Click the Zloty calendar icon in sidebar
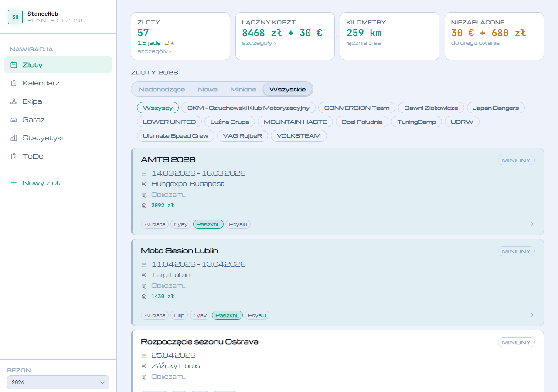The height and width of the screenshot is (392, 558). click(14, 65)
